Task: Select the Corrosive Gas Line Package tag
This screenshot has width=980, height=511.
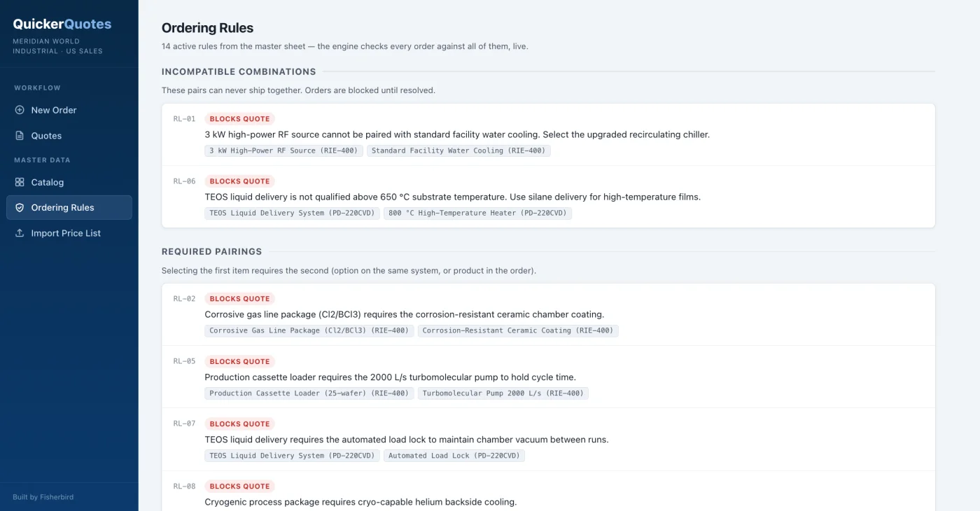Action: pos(309,330)
